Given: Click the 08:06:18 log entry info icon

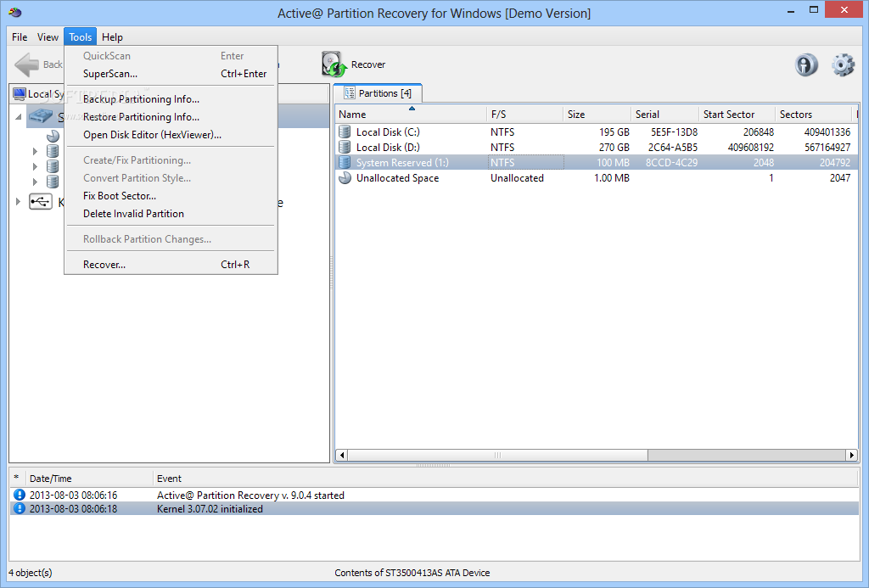Looking at the screenshot, I should point(20,508).
